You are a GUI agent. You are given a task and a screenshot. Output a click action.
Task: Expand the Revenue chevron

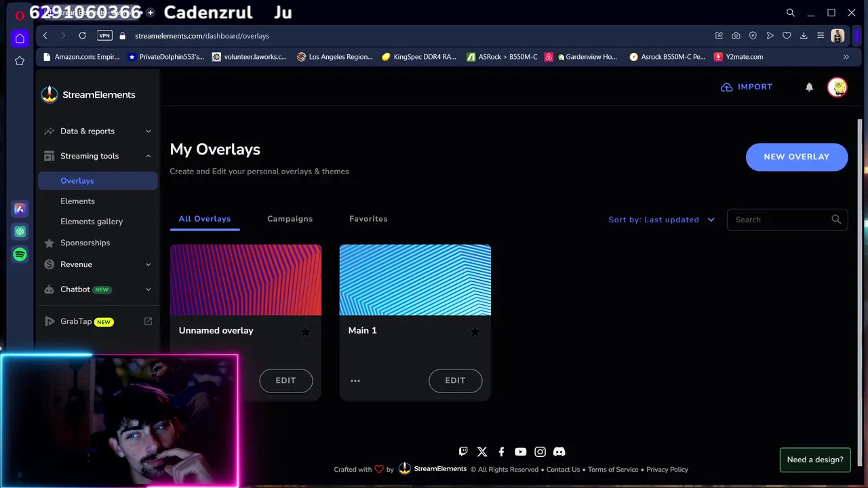tap(148, 264)
